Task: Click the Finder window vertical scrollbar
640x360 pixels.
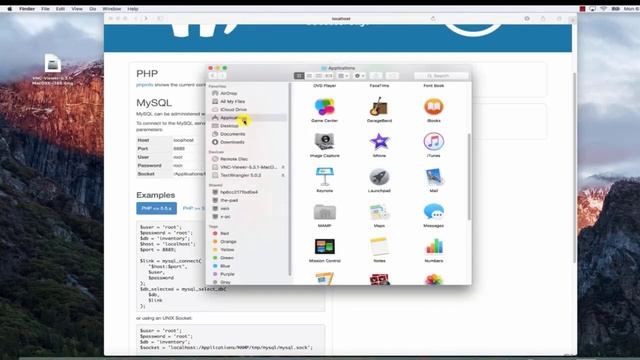Action: point(469,177)
